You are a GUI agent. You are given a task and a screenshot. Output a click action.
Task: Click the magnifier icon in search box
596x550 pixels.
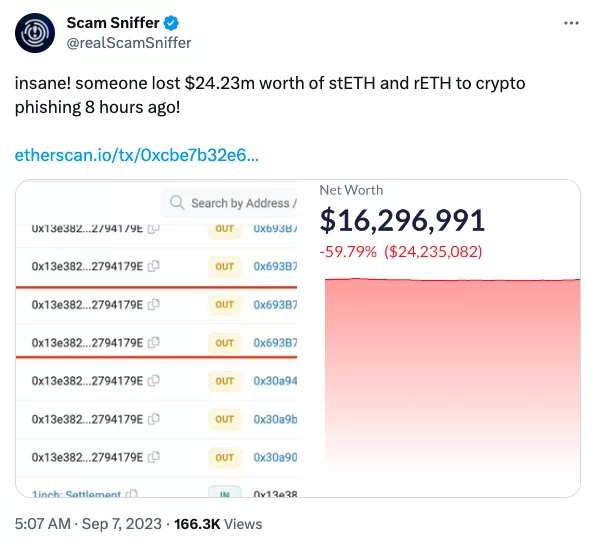pos(177,203)
